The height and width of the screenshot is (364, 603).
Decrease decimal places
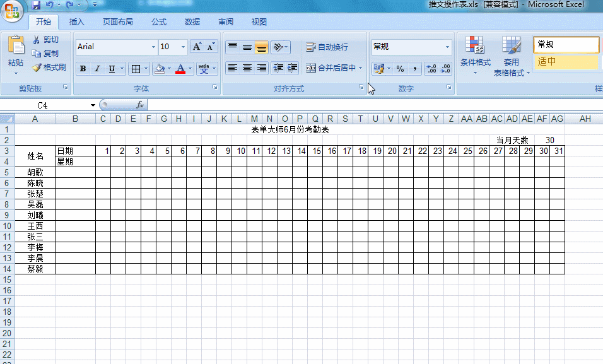445,69
